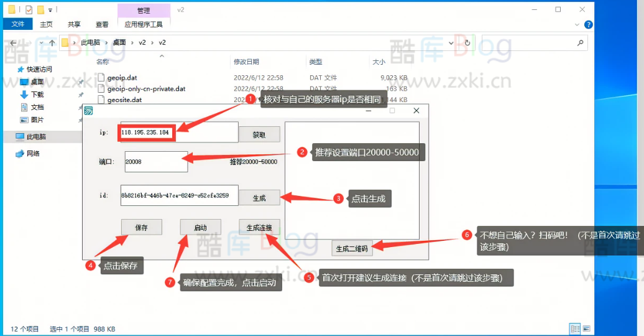Select 快速访问 in the navigation pane
Screen dimensions: 644x336
[39, 69]
